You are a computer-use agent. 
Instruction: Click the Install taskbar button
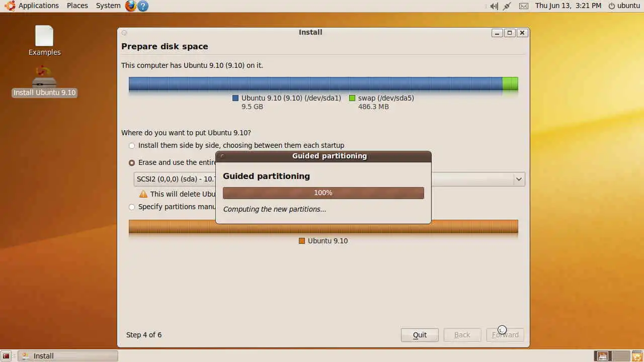[x=68, y=356]
